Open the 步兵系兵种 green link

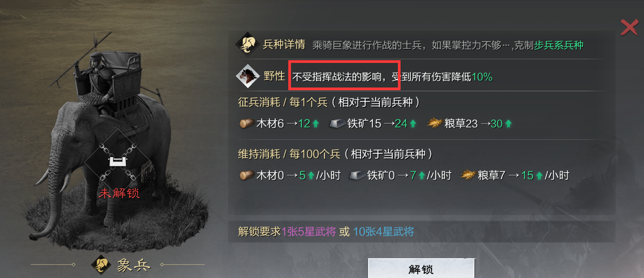click(x=559, y=45)
